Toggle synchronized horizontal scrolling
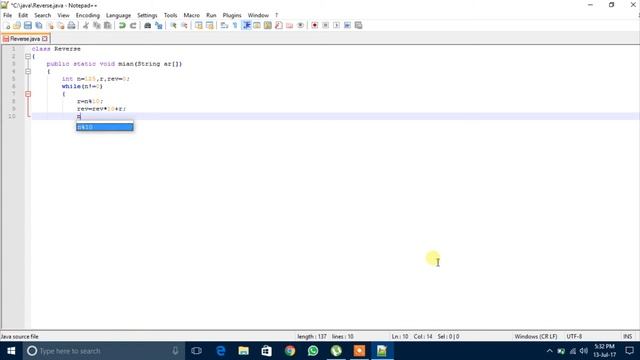This screenshot has height=360, width=640. point(209,25)
